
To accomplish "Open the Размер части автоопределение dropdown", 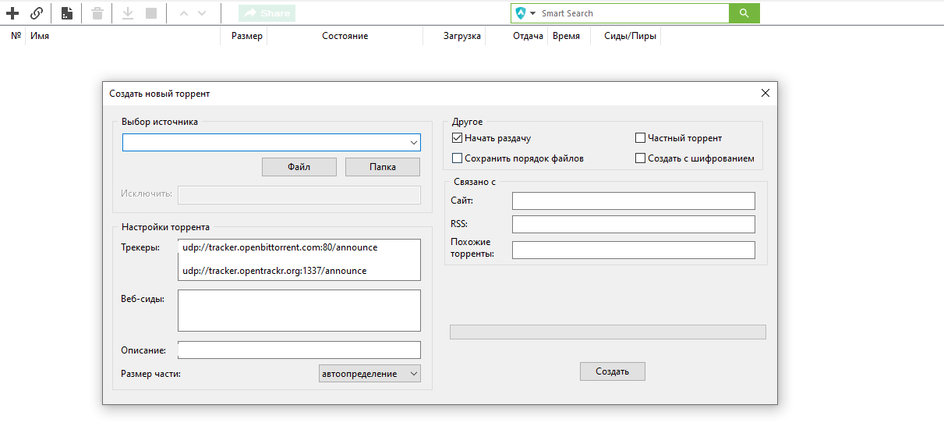I will pos(370,374).
